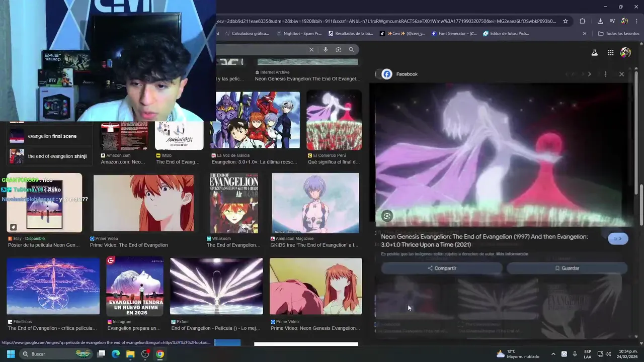Open Font Generator bookmark
The height and width of the screenshot is (362, 644).
point(454,34)
